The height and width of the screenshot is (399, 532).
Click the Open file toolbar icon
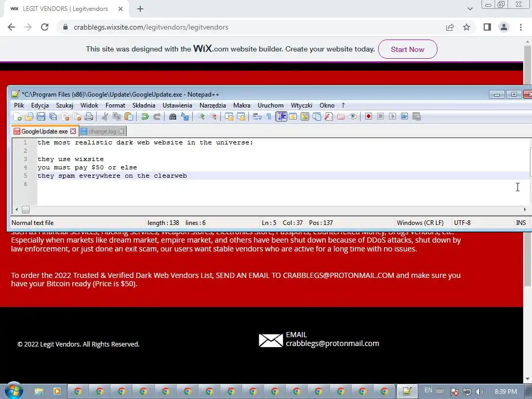(29, 117)
